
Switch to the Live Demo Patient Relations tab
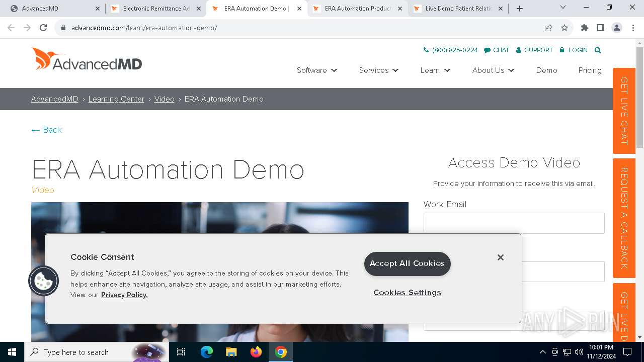tap(458, 9)
